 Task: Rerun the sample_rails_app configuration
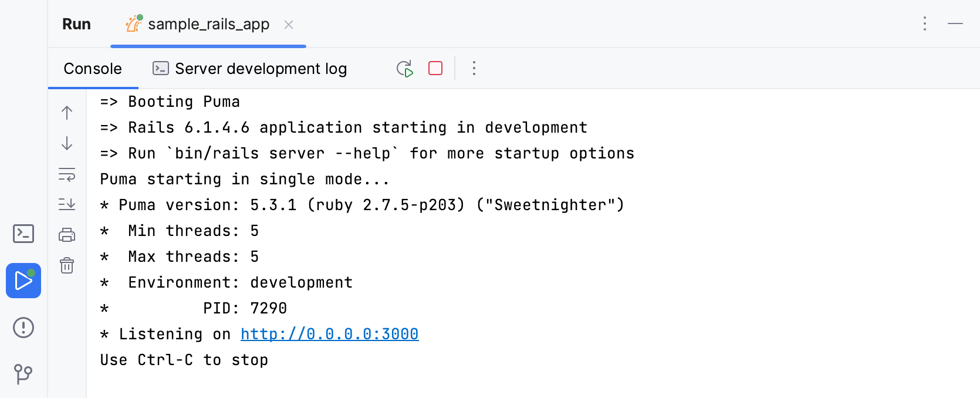pos(404,68)
